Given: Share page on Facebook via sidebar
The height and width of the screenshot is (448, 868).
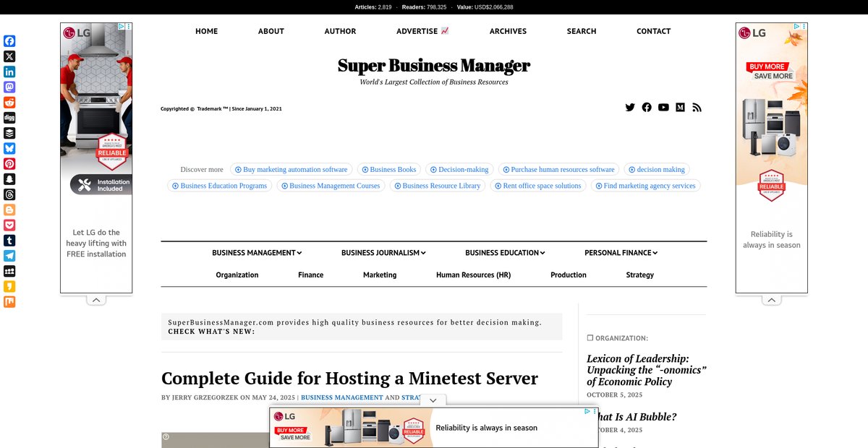Looking at the screenshot, I should point(9,41).
